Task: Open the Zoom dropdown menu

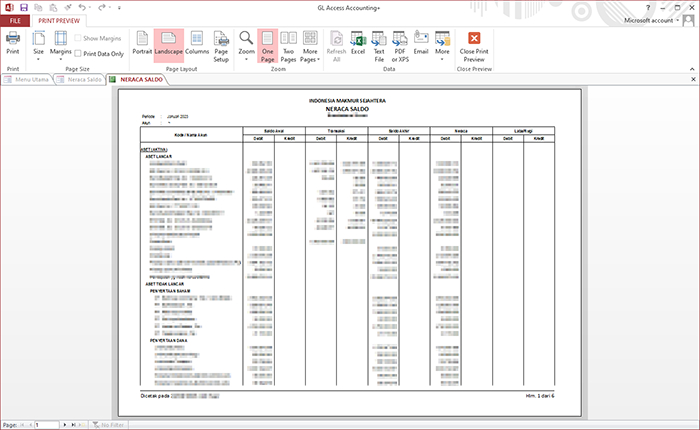Action: point(246,46)
